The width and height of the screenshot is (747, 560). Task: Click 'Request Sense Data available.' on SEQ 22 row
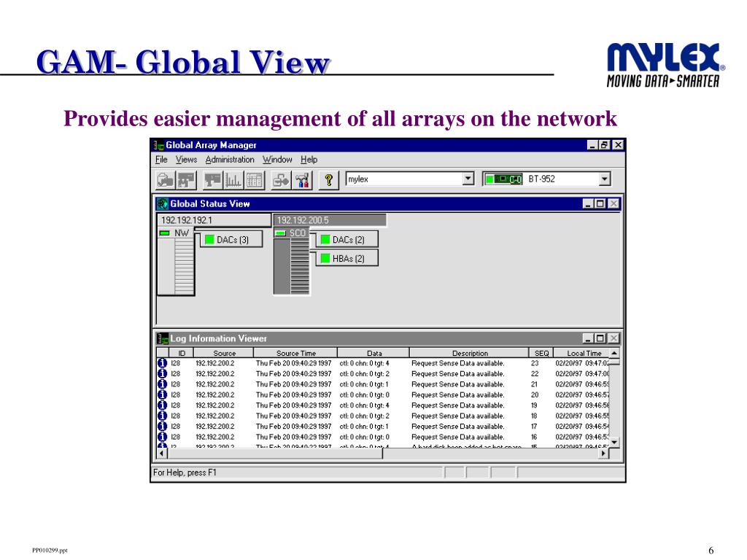point(458,374)
